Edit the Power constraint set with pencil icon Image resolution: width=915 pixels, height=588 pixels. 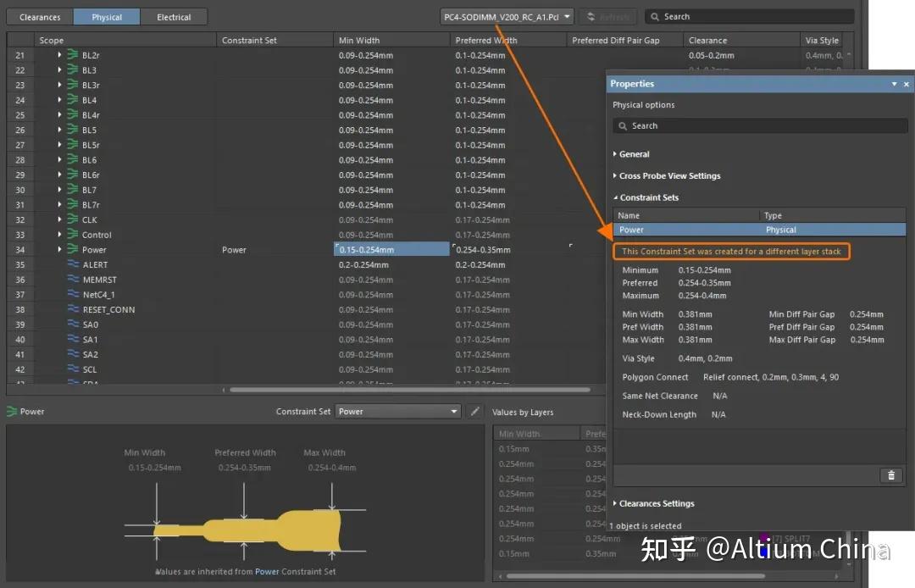(475, 411)
